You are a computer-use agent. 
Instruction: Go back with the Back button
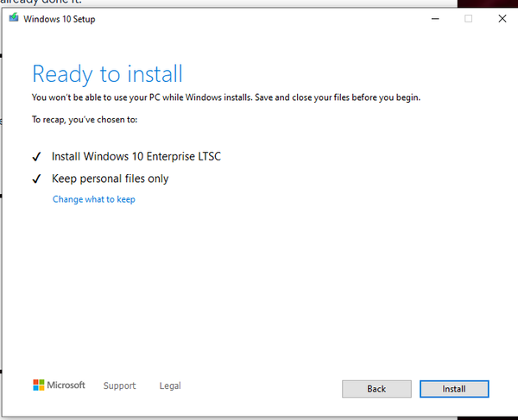point(376,389)
